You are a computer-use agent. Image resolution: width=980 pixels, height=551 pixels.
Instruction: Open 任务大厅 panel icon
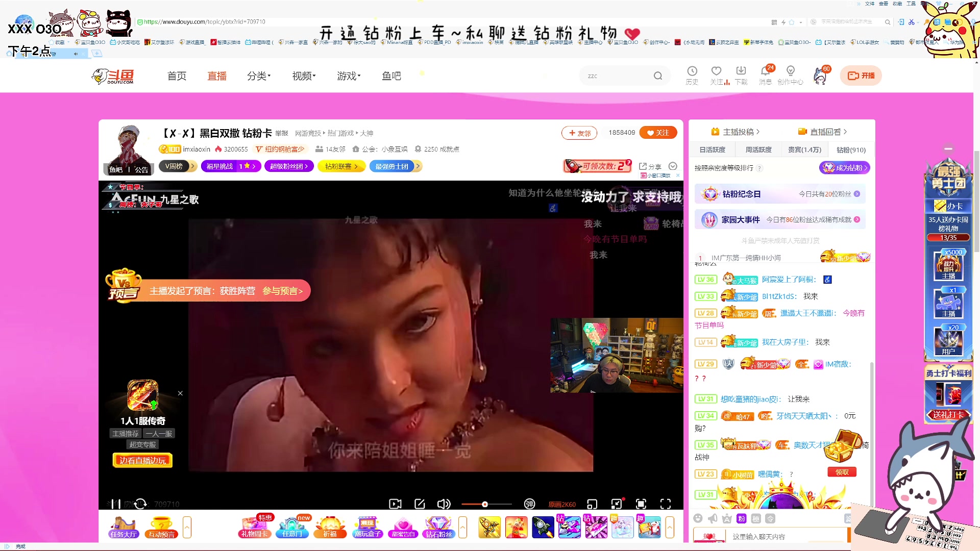click(122, 527)
